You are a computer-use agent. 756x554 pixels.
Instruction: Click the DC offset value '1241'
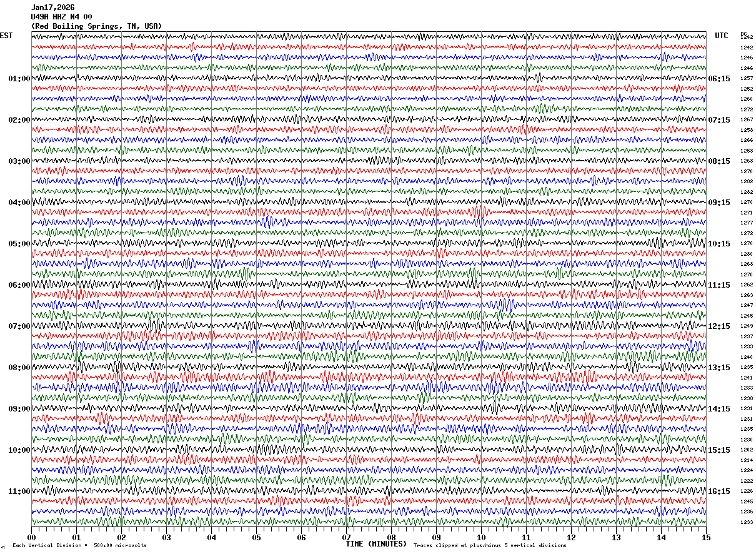(x=747, y=378)
